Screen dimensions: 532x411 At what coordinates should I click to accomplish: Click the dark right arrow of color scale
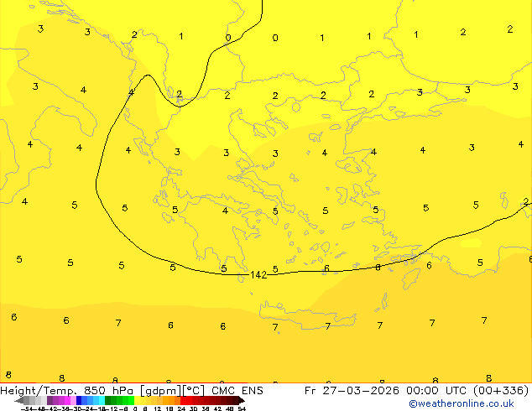coord(242,400)
